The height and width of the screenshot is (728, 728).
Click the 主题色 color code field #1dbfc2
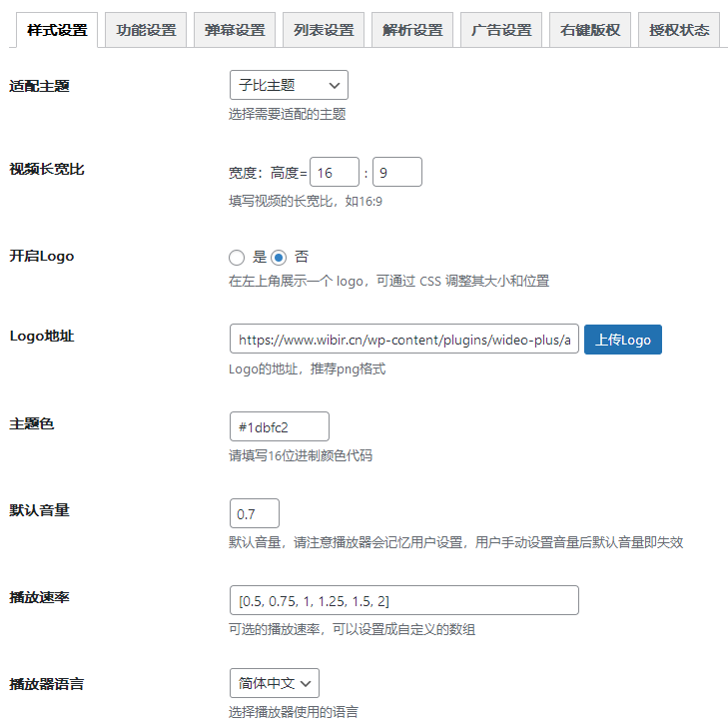click(x=280, y=426)
